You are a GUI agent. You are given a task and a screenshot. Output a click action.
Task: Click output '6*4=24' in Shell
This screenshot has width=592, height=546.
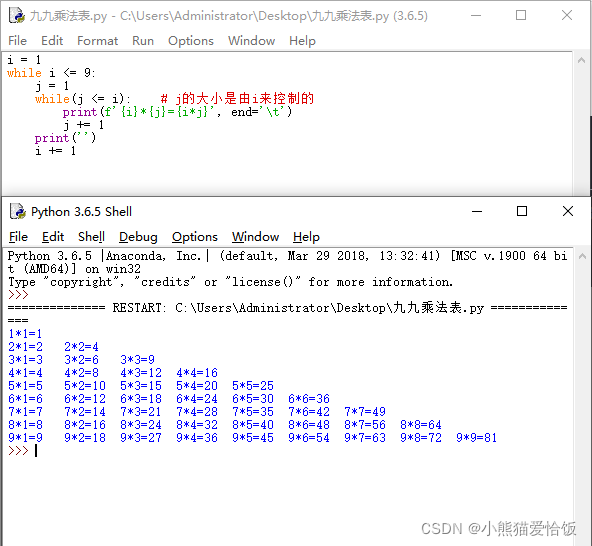(197, 399)
